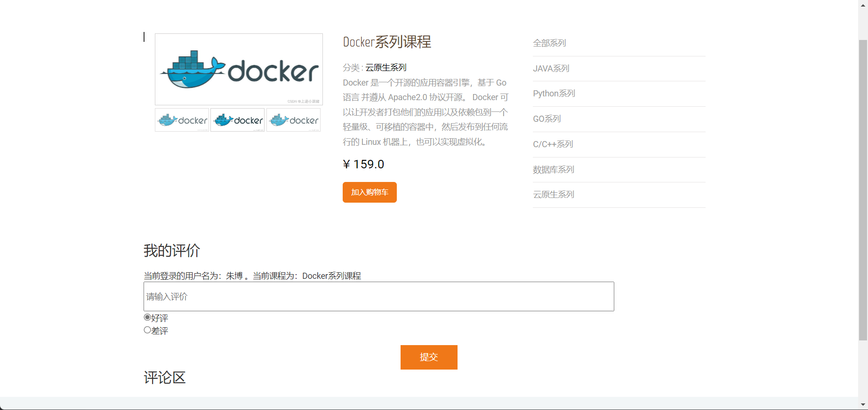
Task: Select the first Docker thumbnail image
Action: point(182,120)
